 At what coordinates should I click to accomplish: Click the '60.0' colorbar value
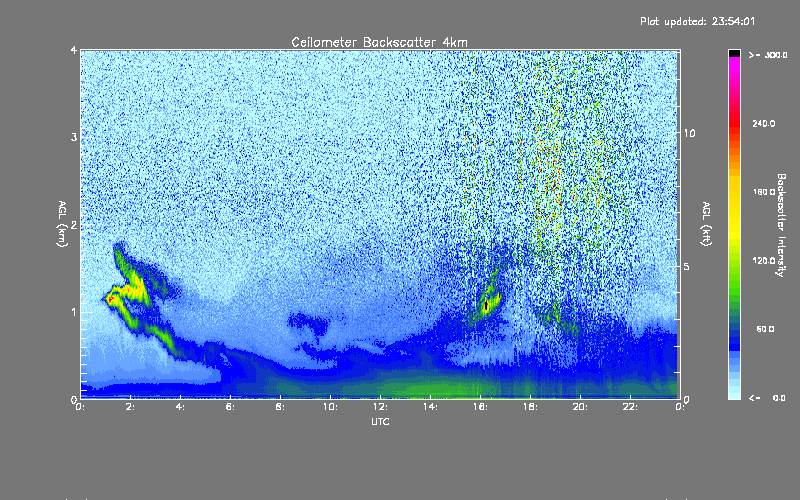(x=765, y=329)
